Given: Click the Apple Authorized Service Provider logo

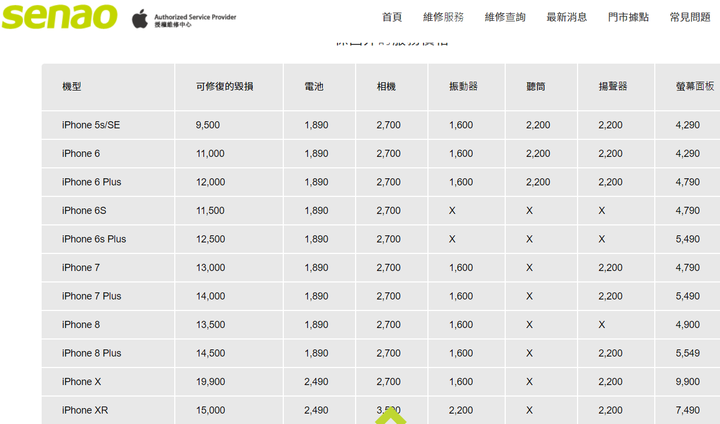Looking at the screenshot, I should pos(184,19).
